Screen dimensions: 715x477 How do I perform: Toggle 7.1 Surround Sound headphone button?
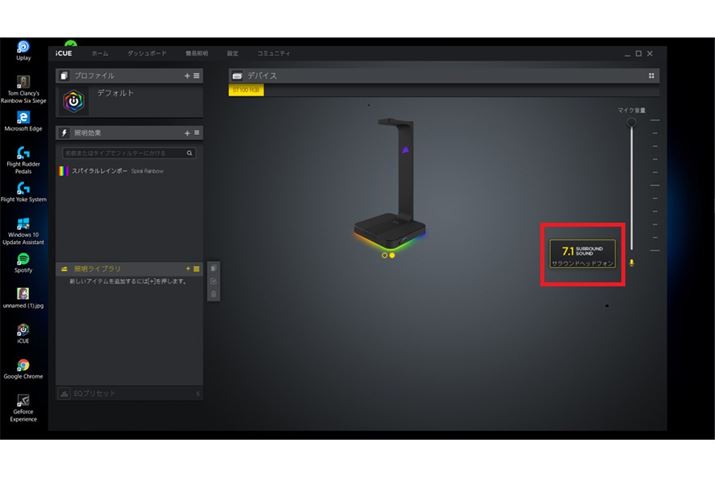click(582, 254)
